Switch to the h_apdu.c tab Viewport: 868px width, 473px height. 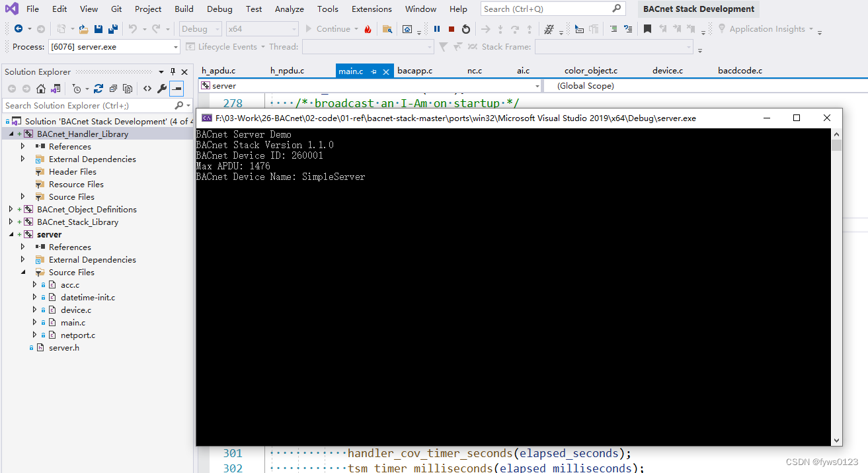(219, 71)
